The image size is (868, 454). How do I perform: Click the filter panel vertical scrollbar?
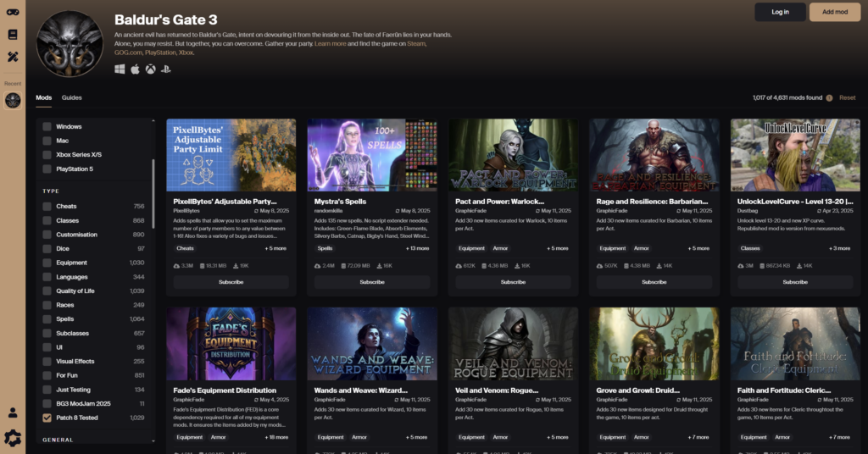153,194
